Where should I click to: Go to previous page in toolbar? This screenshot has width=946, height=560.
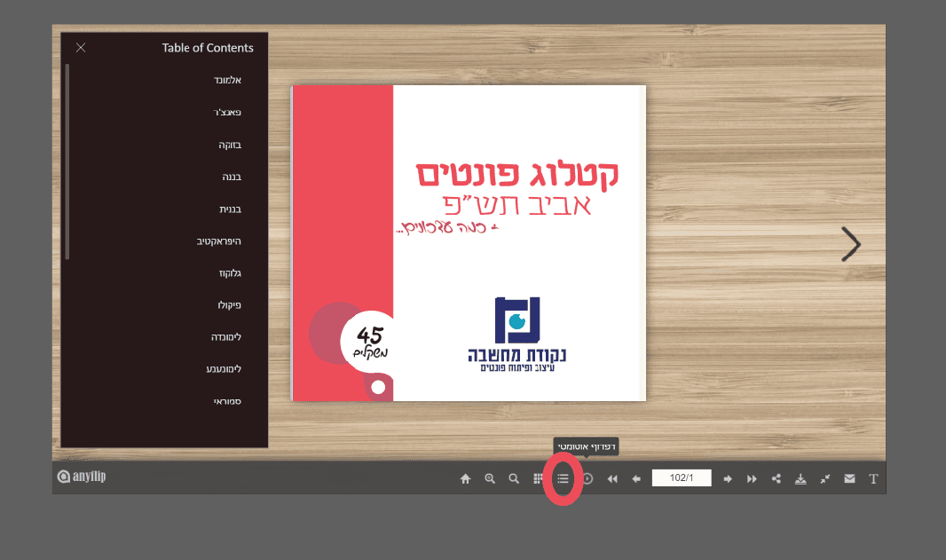coord(636,478)
